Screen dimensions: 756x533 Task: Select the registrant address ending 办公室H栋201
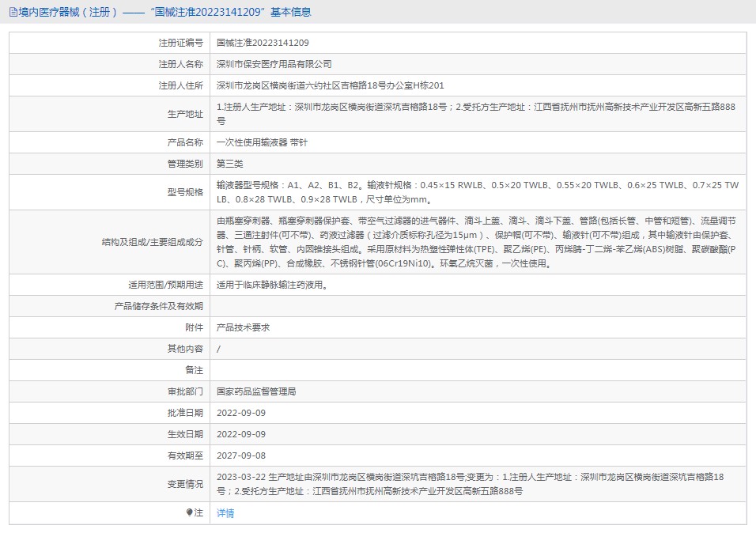(x=331, y=85)
